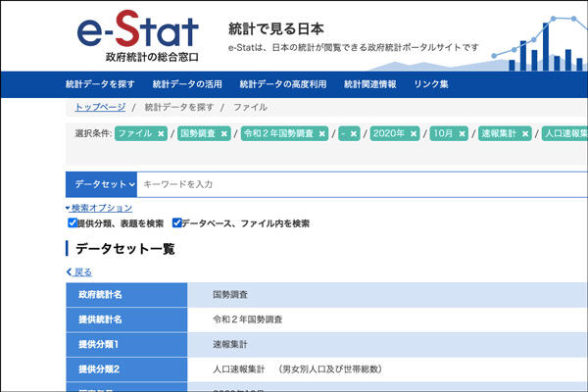
Task: Select the 提供統計名 header cell
Action: [126, 319]
